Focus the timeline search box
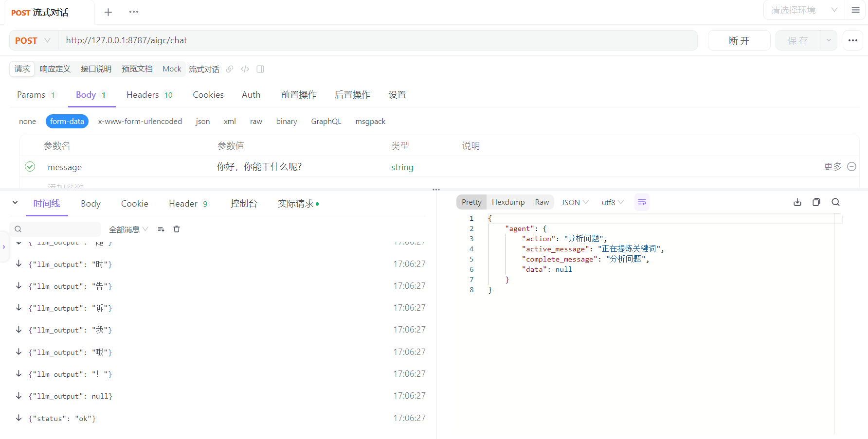 point(55,229)
